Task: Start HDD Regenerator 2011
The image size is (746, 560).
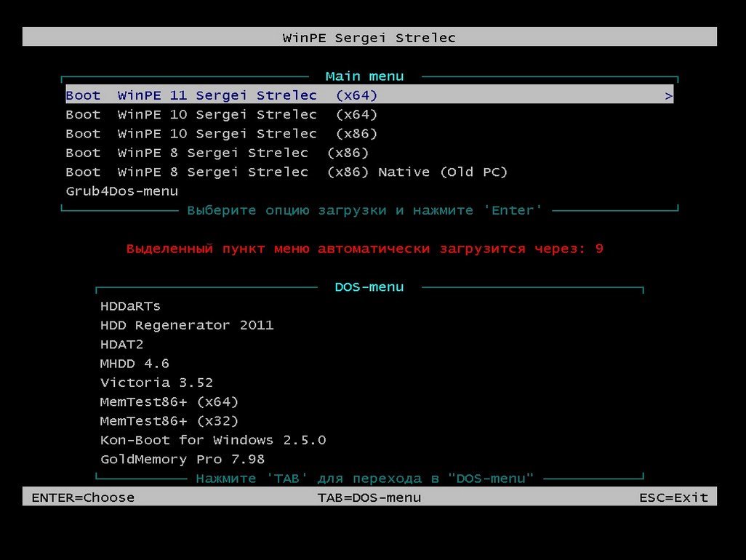Action: (187, 325)
